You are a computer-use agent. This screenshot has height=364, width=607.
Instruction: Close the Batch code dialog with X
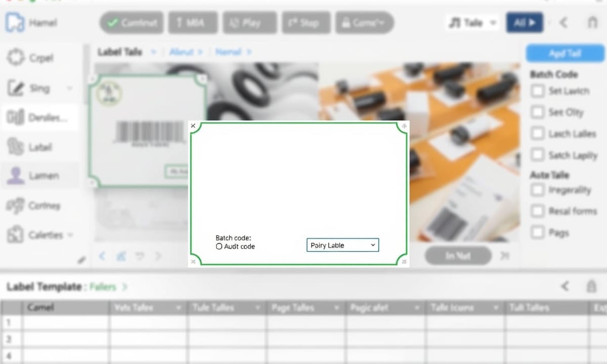point(193,126)
